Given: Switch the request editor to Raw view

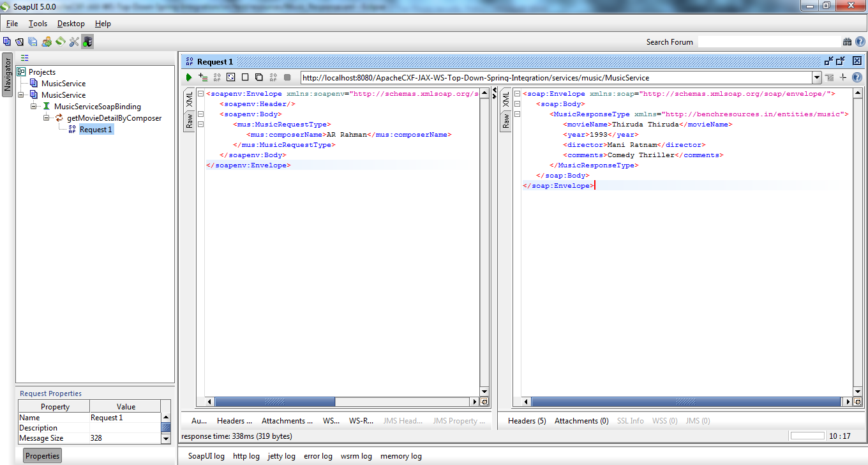Looking at the screenshot, I should (190, 121).
